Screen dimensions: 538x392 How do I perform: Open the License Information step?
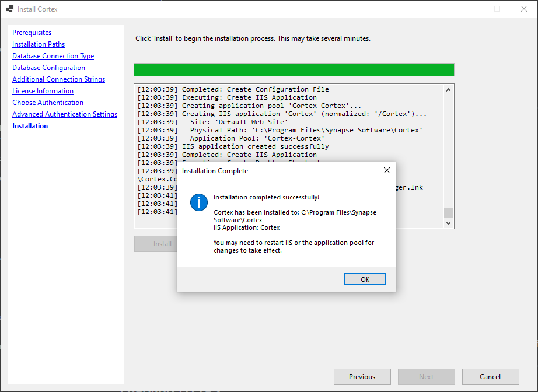tap(42, 90)
